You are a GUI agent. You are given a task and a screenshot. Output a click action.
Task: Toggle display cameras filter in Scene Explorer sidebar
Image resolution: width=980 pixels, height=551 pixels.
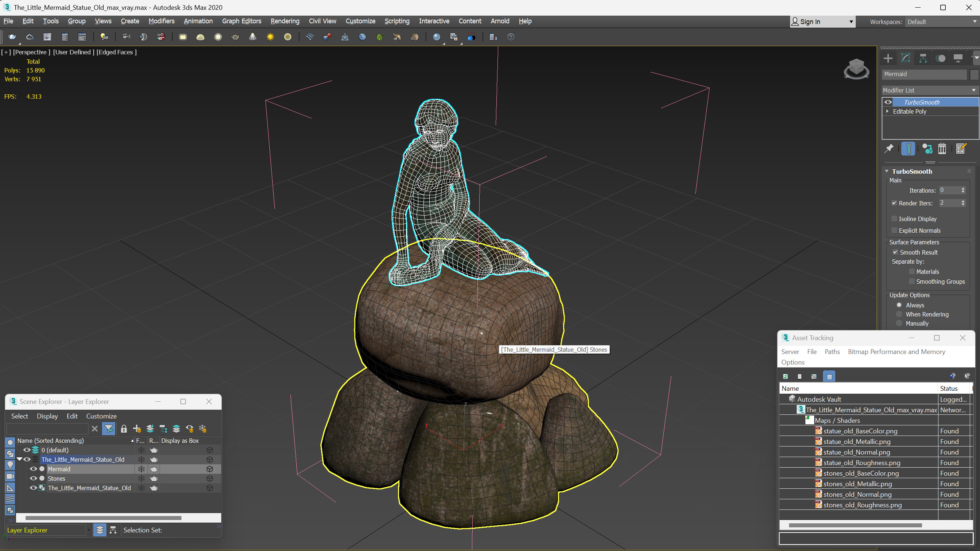click(10, 476)
